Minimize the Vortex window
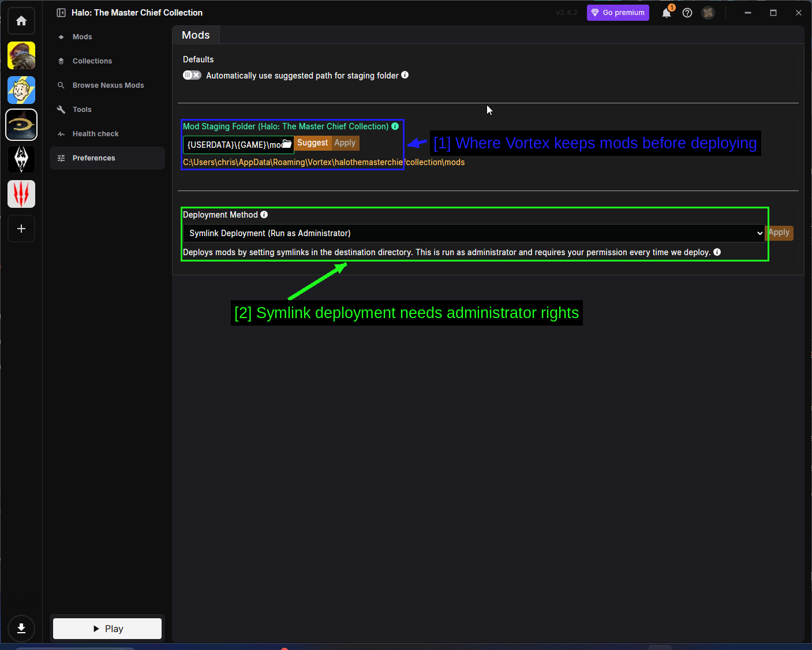 (748, 13)
